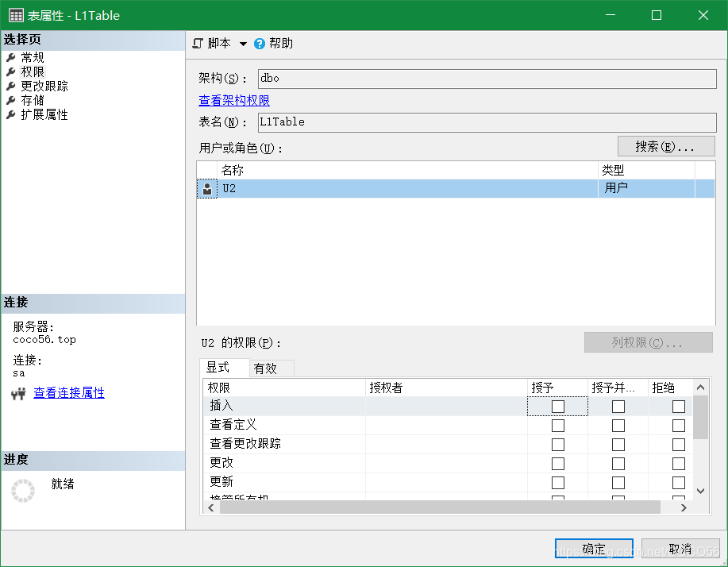Confirm with the 确定 button
The height and width of the screenshot is (567, 728).
click(594, 550)
